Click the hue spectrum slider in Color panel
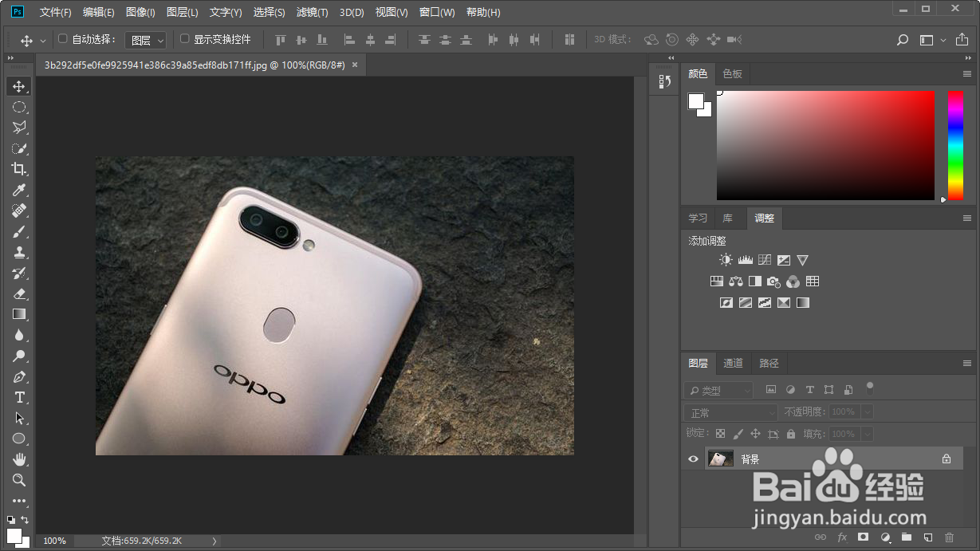The image size is (980, 551). point(955,144)
